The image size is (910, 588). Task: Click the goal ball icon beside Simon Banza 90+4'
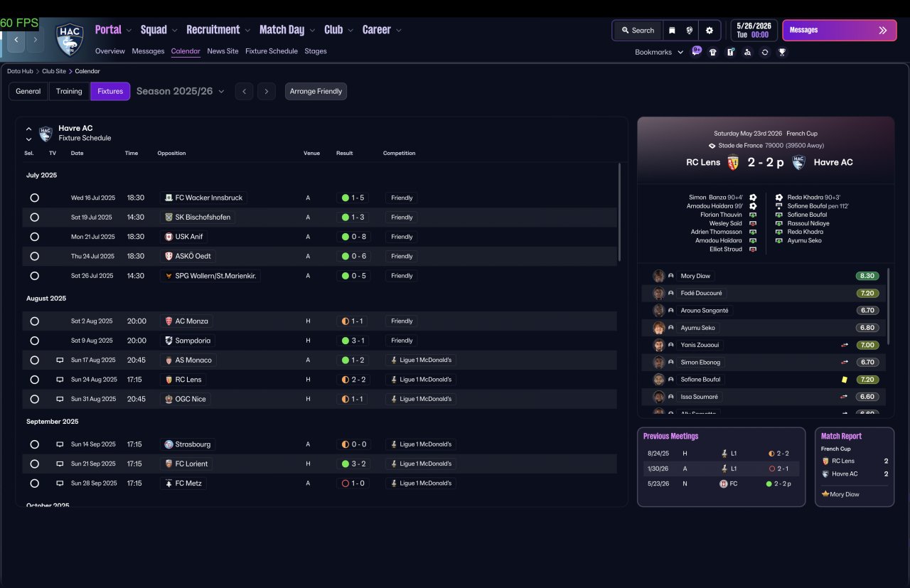(753, 198)
